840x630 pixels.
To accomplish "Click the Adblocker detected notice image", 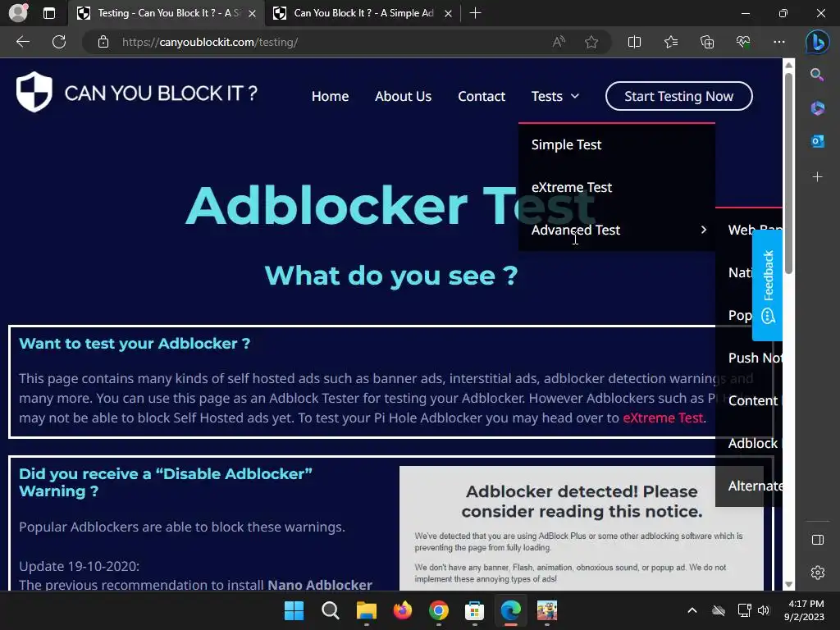I will coord(582,527).
